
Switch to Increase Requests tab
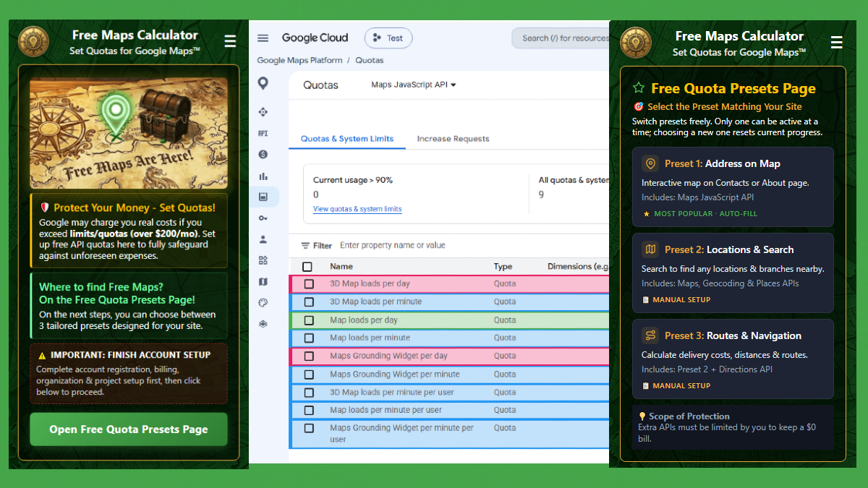454,139
